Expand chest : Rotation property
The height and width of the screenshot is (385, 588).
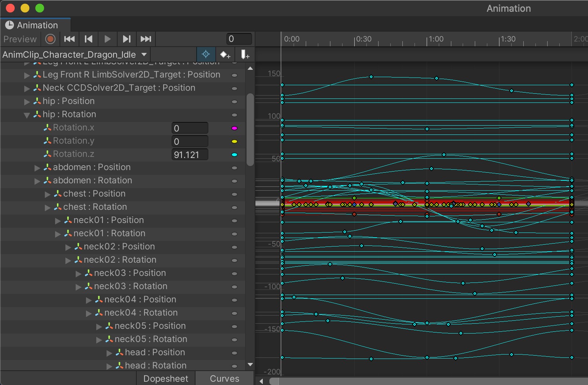47,208
